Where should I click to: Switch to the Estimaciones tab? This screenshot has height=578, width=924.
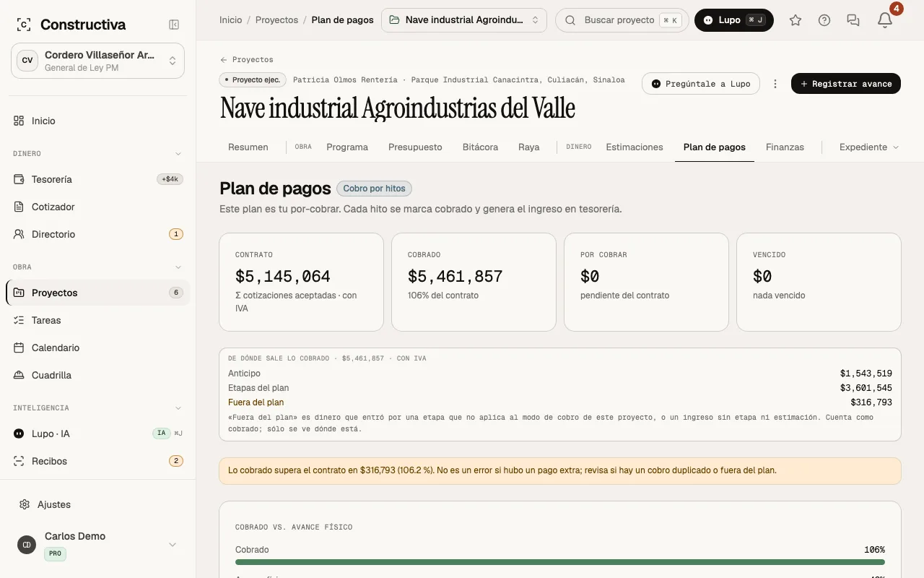coord(635,147)
